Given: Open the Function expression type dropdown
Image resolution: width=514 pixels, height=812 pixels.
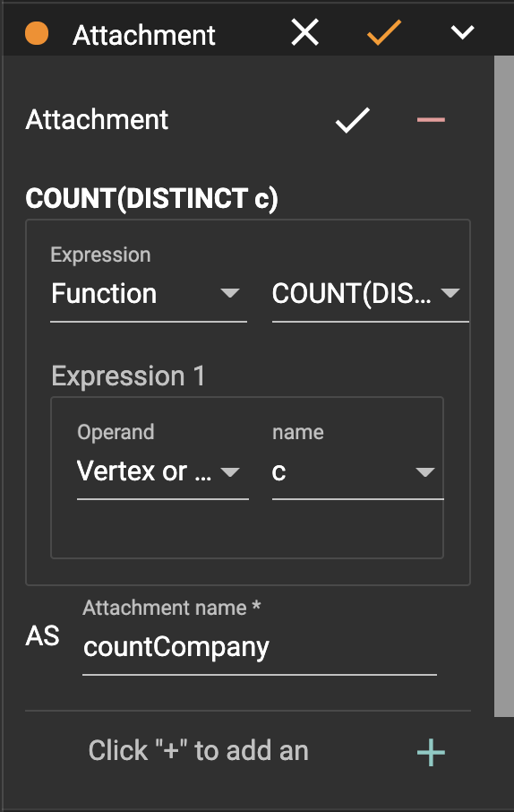Looking at the screenshot, I should click(x=149, y=294).
